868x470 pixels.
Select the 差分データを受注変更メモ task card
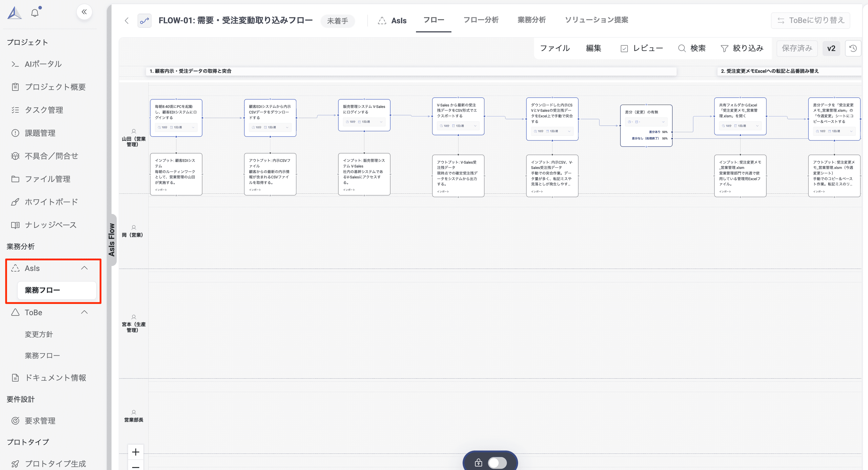click(834, 119)
